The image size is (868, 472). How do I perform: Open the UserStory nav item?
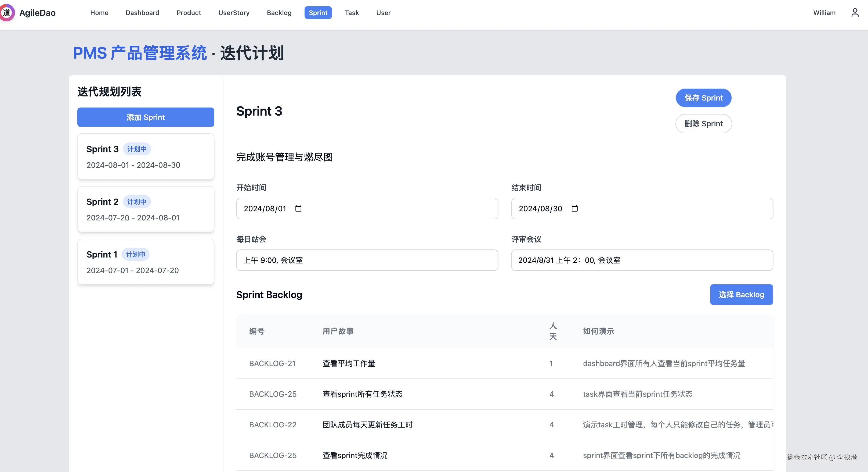[x=234, y=12]
